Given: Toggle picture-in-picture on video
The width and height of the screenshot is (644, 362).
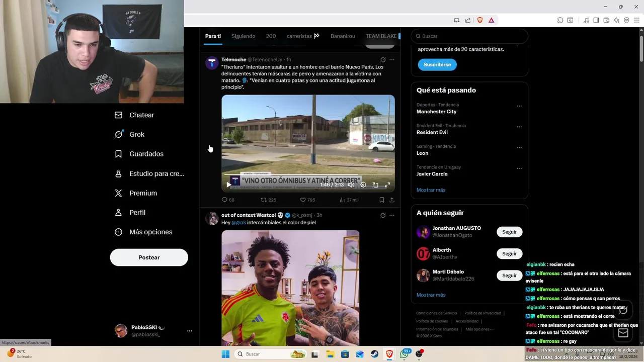Looking at the screenshot, I should pos(375,185).
